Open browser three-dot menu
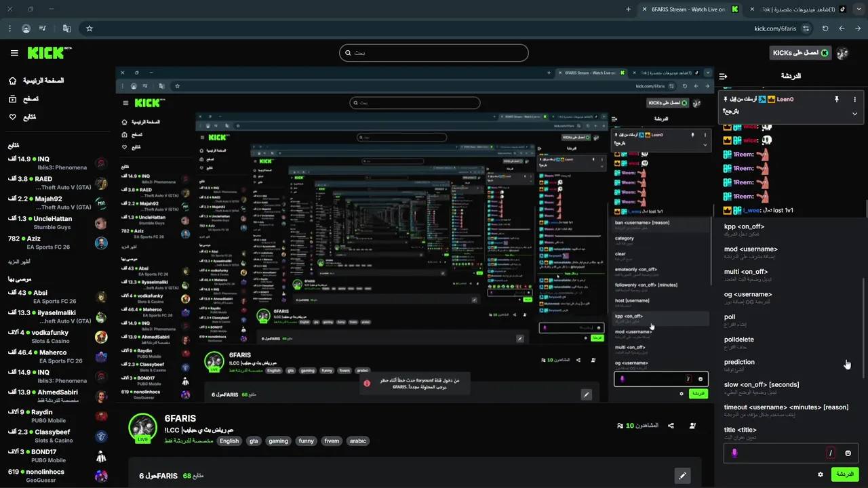 pos(9,28)
